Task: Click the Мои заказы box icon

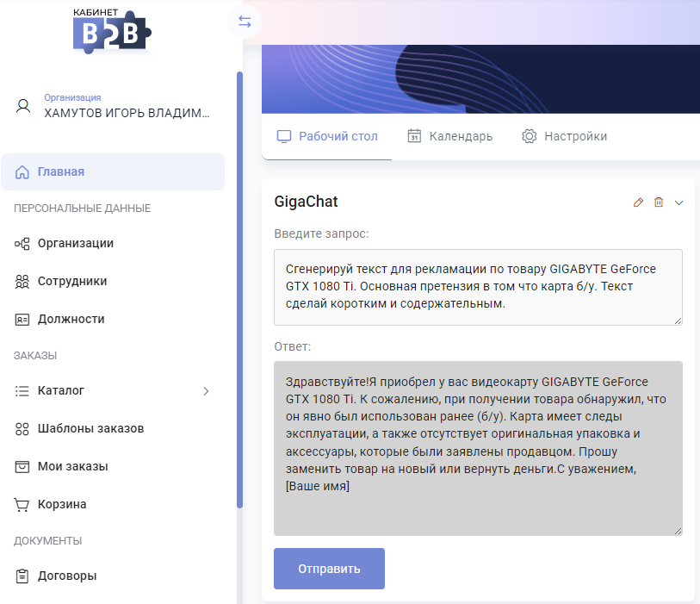Action: 22,467
